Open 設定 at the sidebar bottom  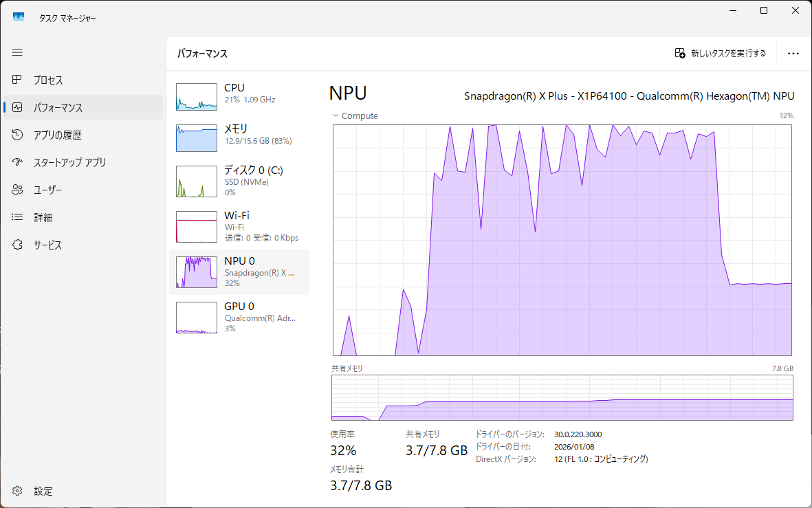click(x=43, y=491)
